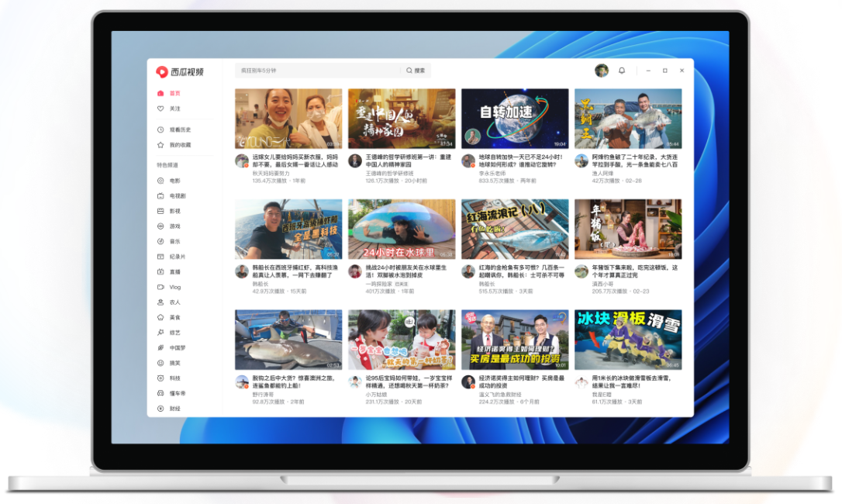Open video title 脱钩之后中大货

click(x=295, y=381)
